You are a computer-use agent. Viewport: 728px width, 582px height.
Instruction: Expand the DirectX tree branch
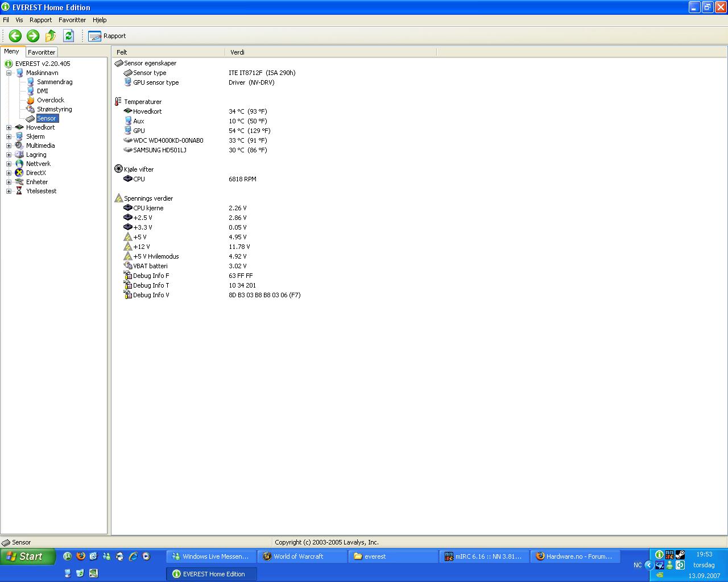pos(9,173)
